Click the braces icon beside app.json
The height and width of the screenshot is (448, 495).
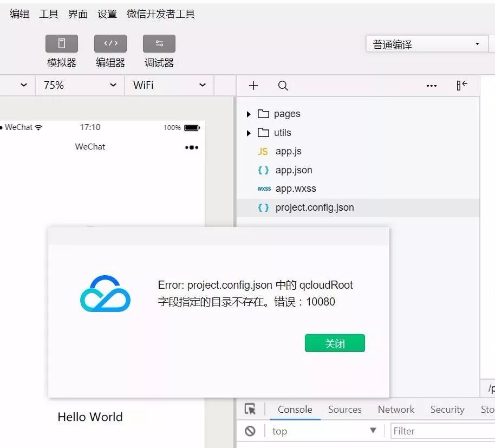(263, 170)
